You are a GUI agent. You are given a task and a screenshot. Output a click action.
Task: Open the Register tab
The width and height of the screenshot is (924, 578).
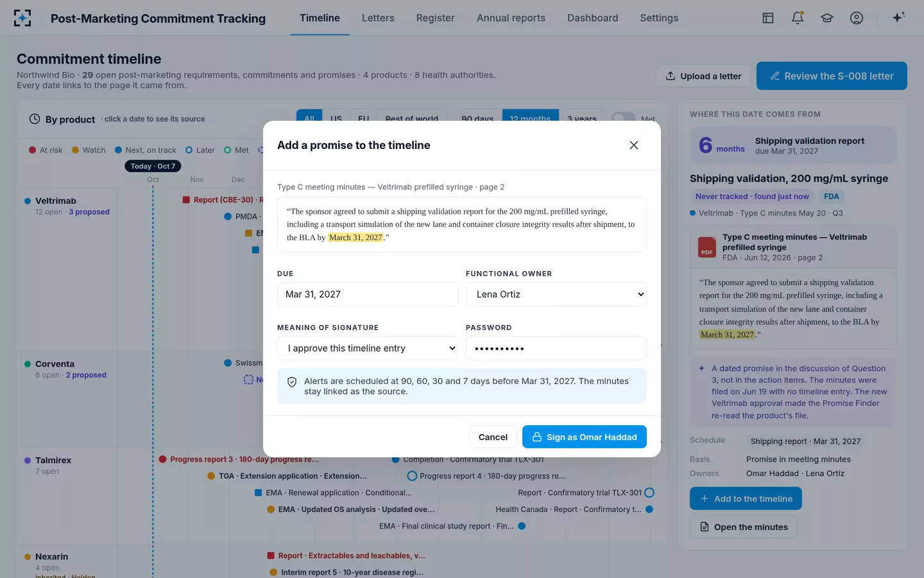[x=435, y=18]
